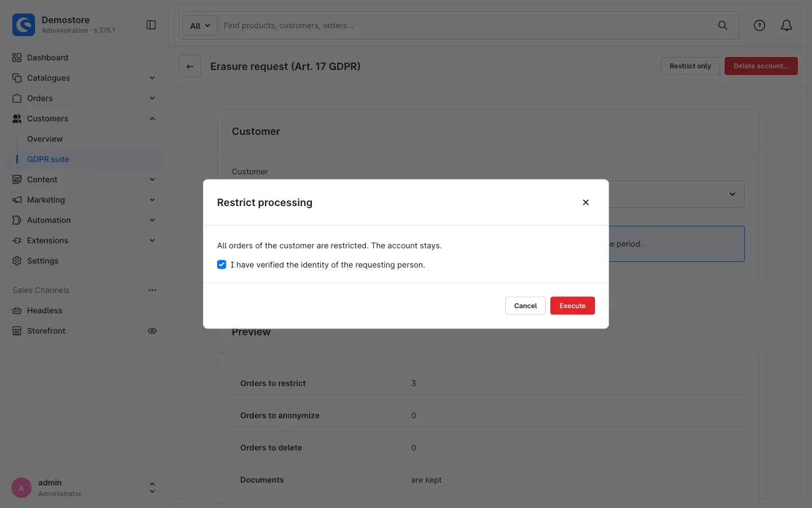Open the Customers Overview menu item
Viewport: 812px width, 508px height.
pyautogui.click(x=45, y=139)
